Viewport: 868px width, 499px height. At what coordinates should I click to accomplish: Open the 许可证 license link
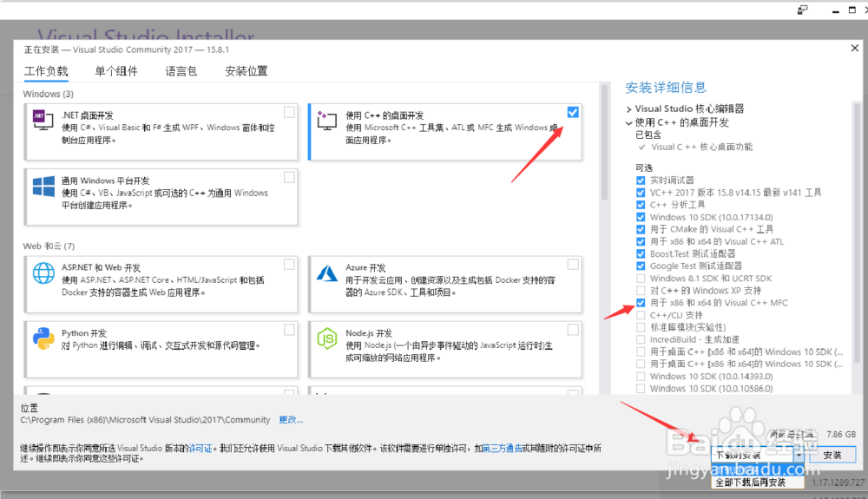coord(201,448)
